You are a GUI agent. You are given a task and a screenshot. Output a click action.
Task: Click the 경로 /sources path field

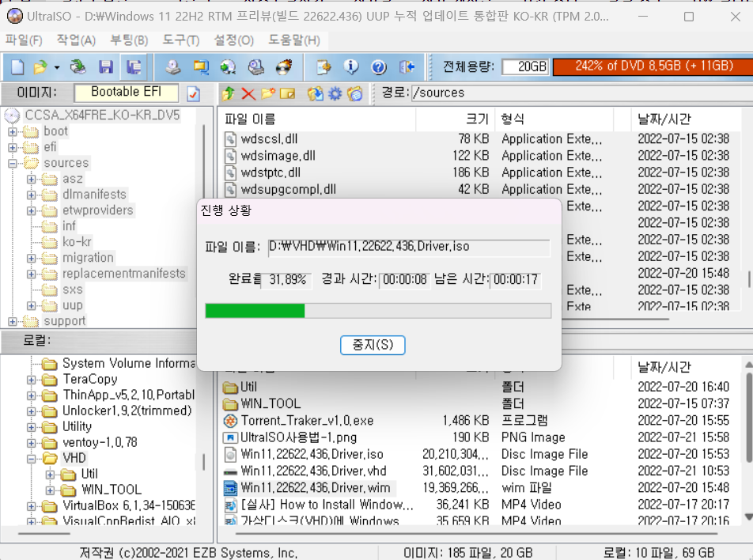tap(582, 93)
